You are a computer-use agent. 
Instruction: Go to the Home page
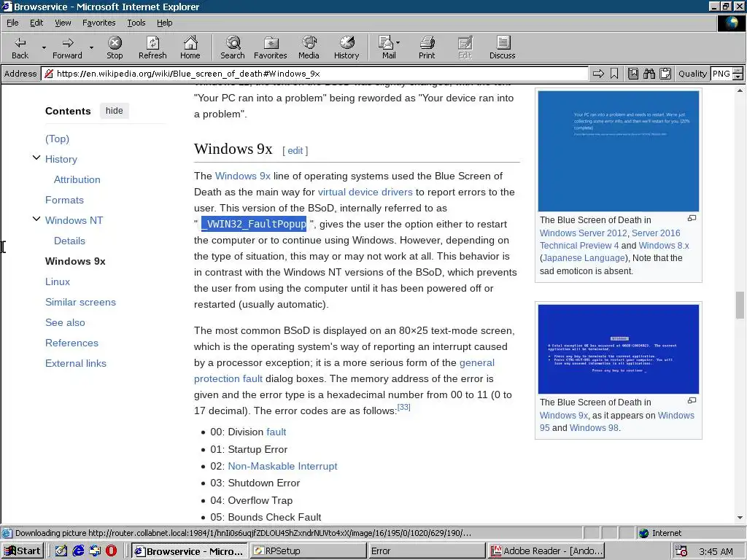click(190, 47)
